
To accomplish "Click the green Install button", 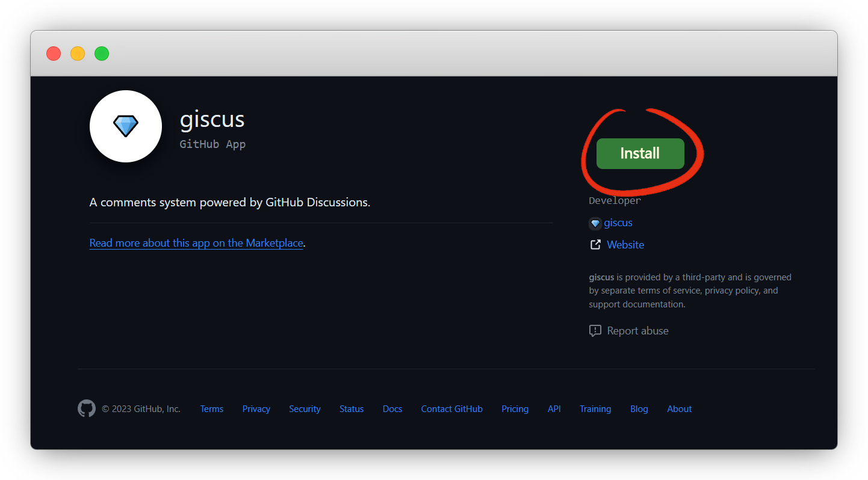I will tap(640, 153).
